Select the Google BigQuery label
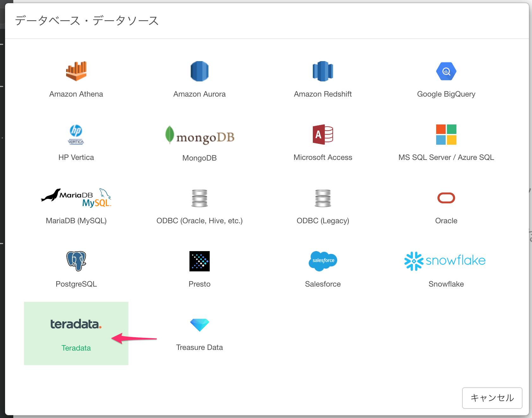 [446, 94]
